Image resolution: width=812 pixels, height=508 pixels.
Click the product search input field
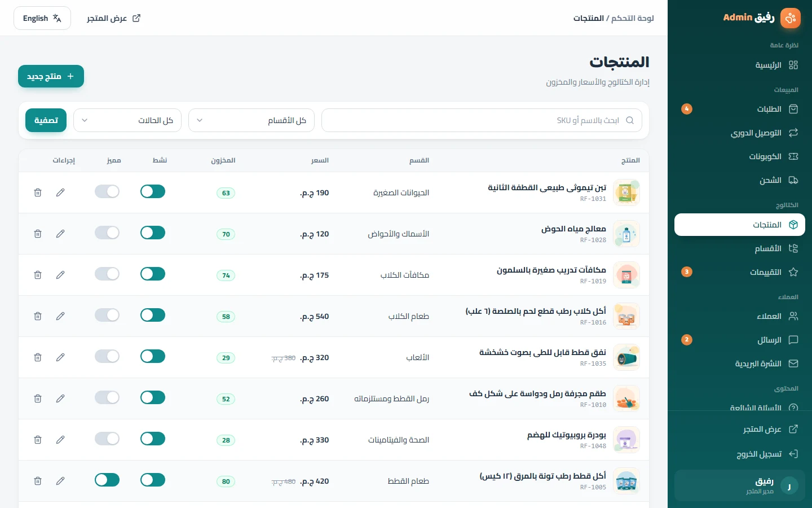pyautogui.click(x=482, y=120)
